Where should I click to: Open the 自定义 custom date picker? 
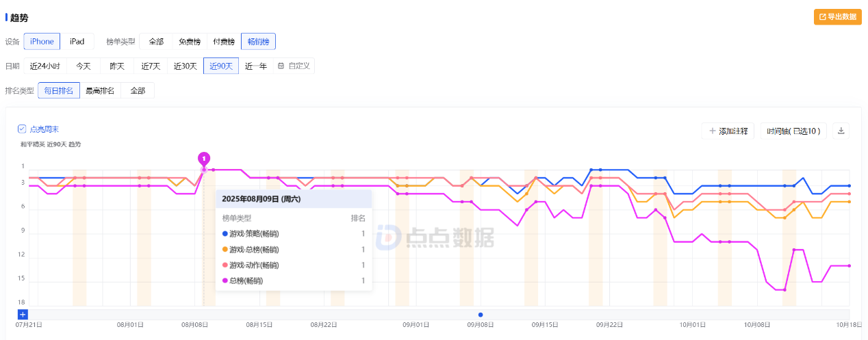click(x=294, y=66)
